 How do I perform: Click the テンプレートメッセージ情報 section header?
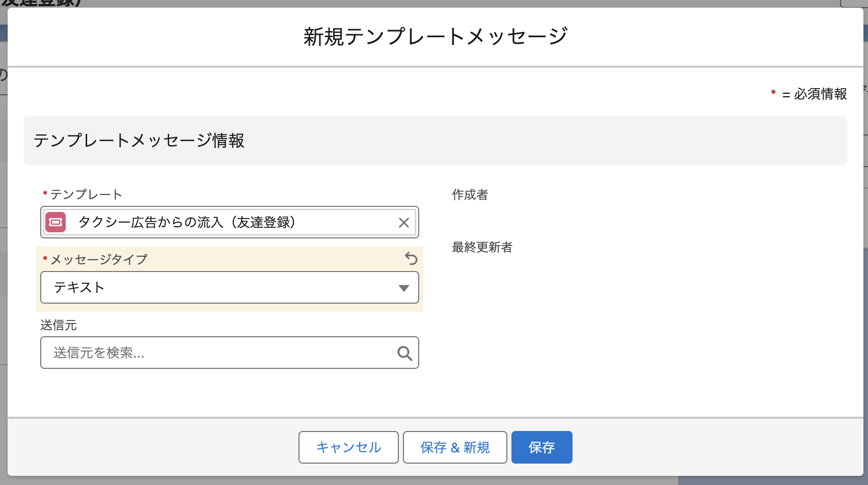(139, 141)
